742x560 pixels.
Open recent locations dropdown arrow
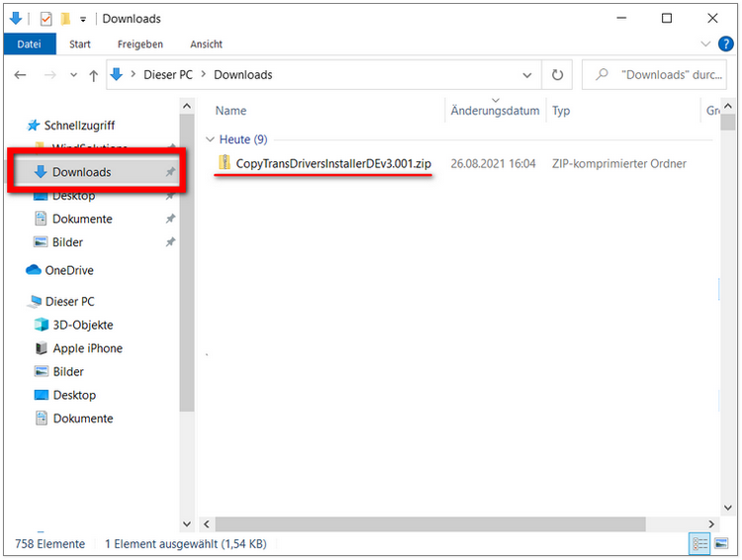click(x=73, y=75)
